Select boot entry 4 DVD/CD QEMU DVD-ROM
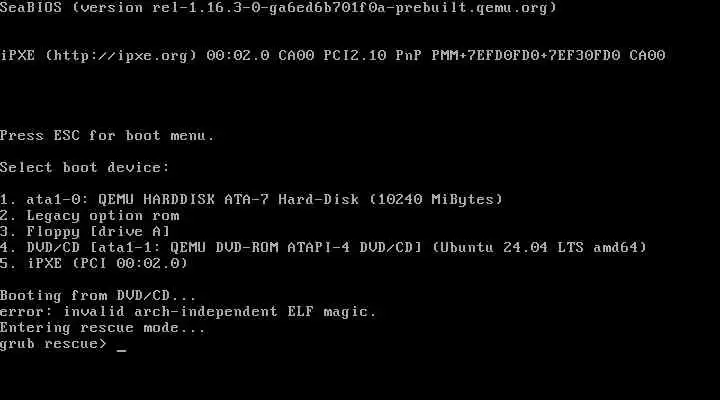This screenshot has width=720, height=400. coord(324,248)
